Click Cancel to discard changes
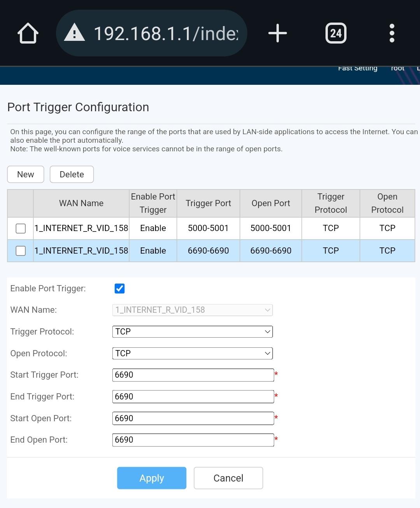The width and height of the screenshot is (420, 508). (x=228, y=478)
